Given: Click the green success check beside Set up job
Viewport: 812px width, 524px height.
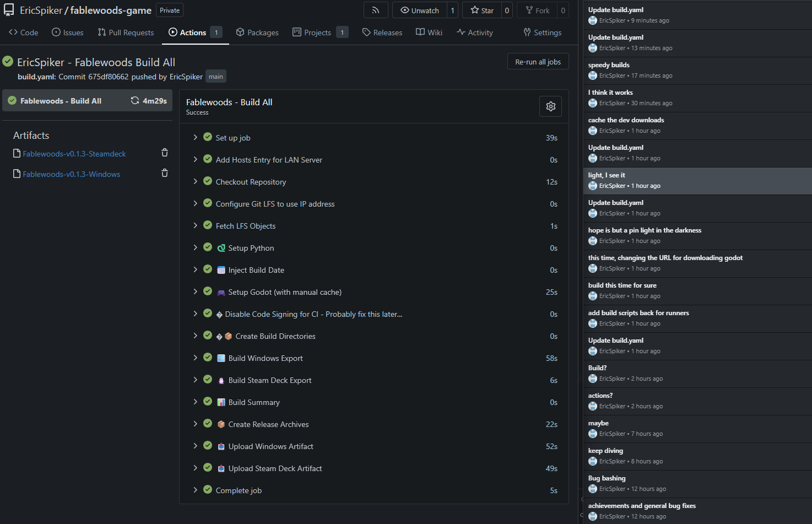Looking at the screenshot, I should point(208,137).
